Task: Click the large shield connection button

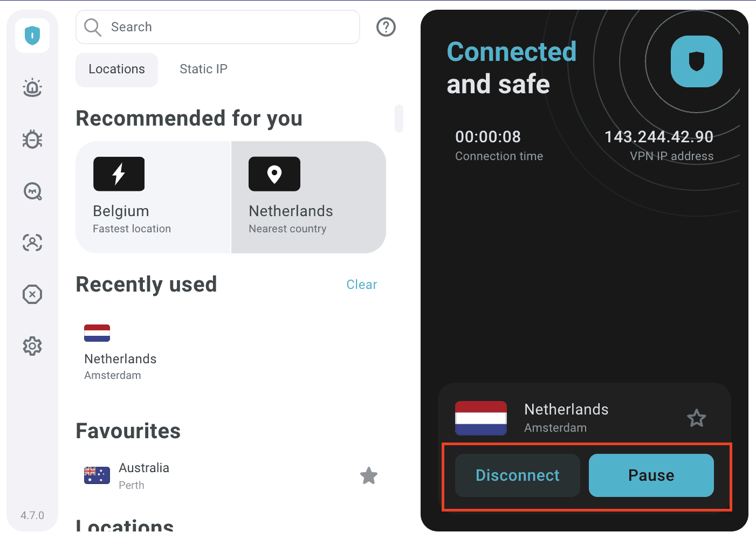Action: click(696, 61)
